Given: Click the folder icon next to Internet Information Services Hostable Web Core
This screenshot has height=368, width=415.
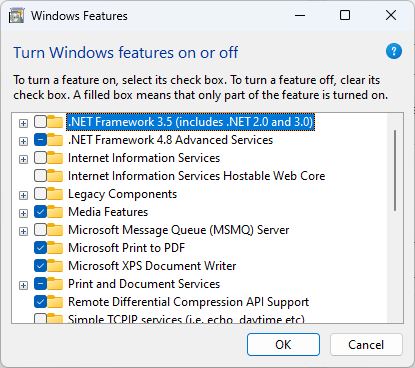Looking at the screenshot, I should coord(55,176).
